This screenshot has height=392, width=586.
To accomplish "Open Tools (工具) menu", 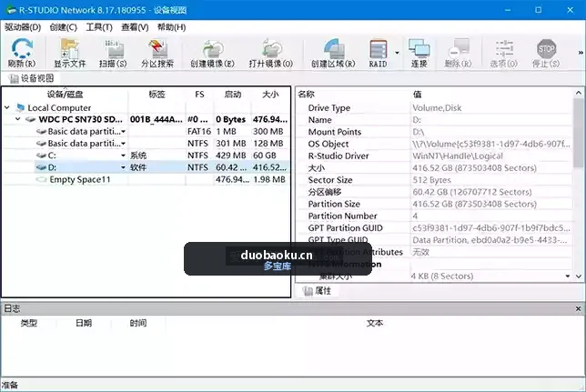I will [x=99, y=27].
